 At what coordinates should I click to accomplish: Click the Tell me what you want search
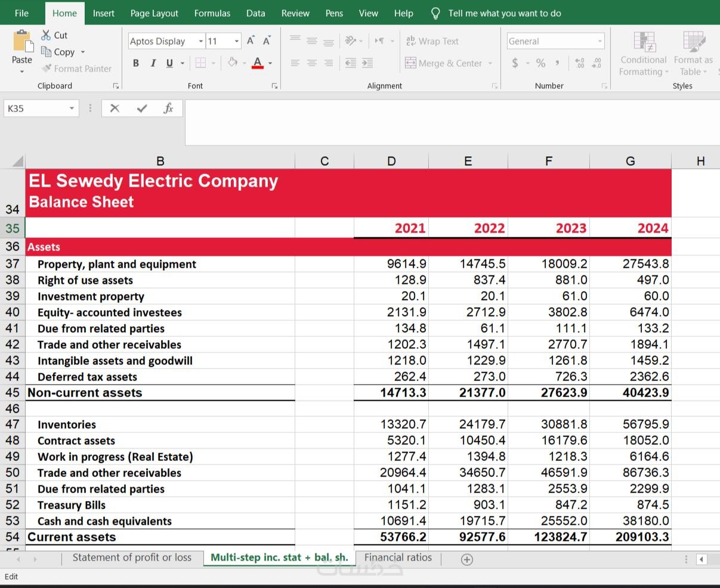tap(496, 13)
